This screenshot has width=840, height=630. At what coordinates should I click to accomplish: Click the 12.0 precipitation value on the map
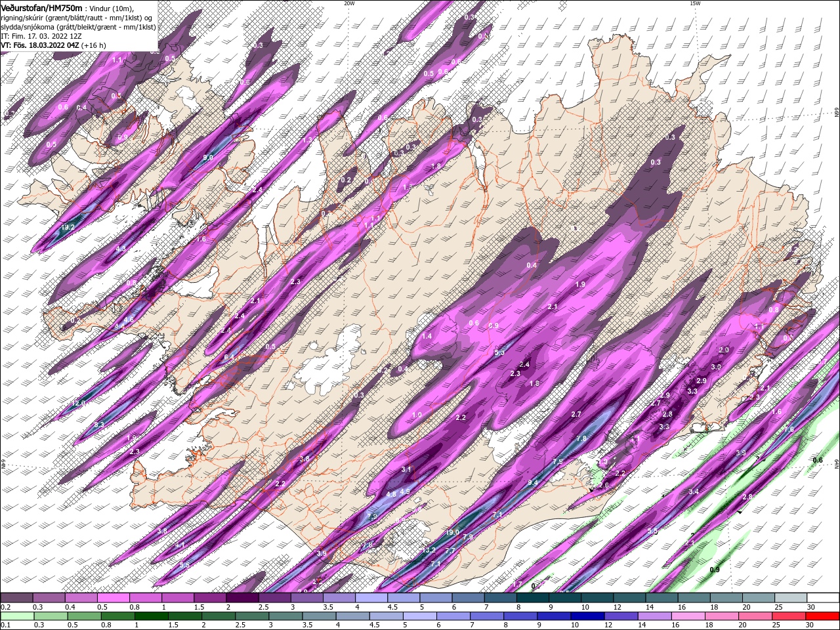[79, 403]
